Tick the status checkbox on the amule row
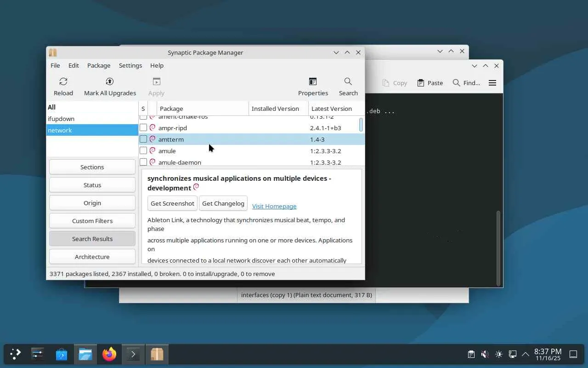 click(x=143, y=150)
